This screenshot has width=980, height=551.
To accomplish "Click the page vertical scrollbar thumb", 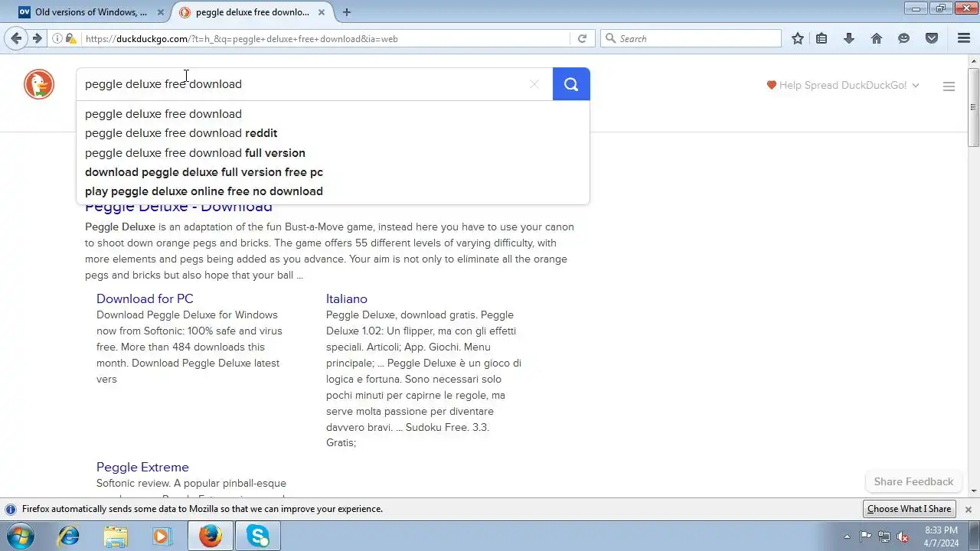I will point(974,106).
